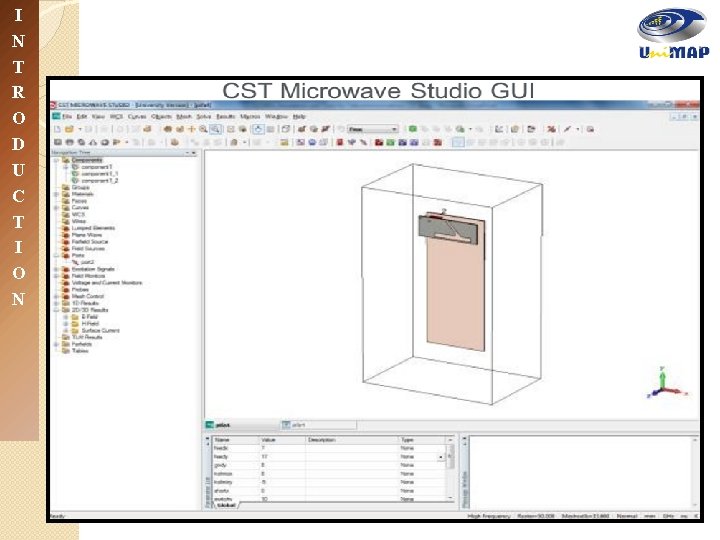Click the GHz unit in status bar

point(668,517)
